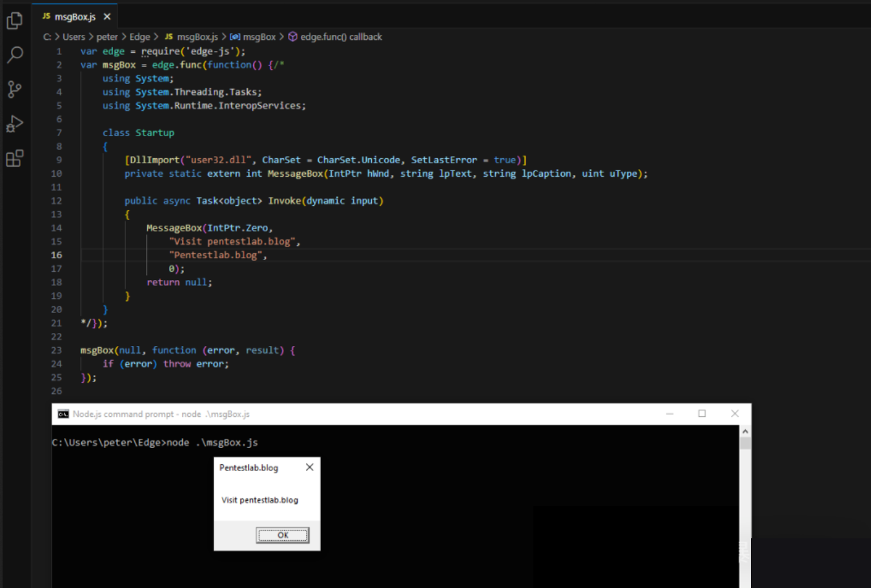Click the require('edge-js') code on line 1

[193, 51]
